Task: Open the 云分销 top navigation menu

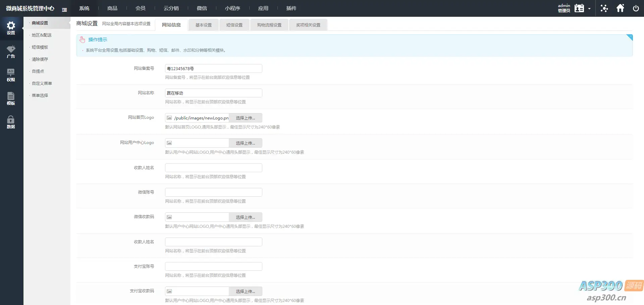Action: [171, 8]
